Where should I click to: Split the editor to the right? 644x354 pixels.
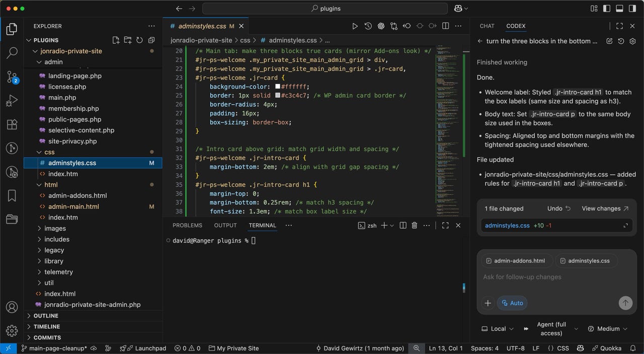click(445, 26)
